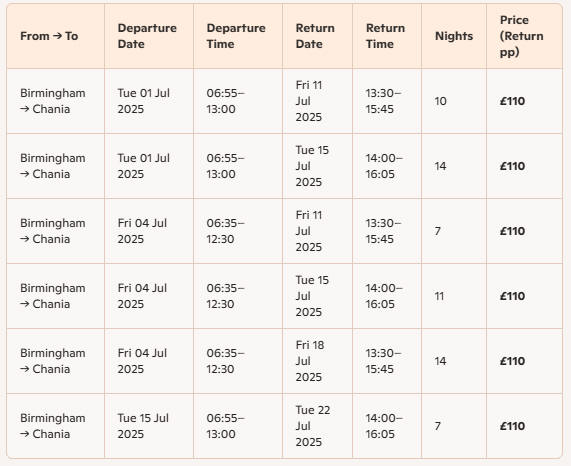This screenshot has height=466, width=571.
Task: Click the Return Time column header
Action: tap(385, 36)
